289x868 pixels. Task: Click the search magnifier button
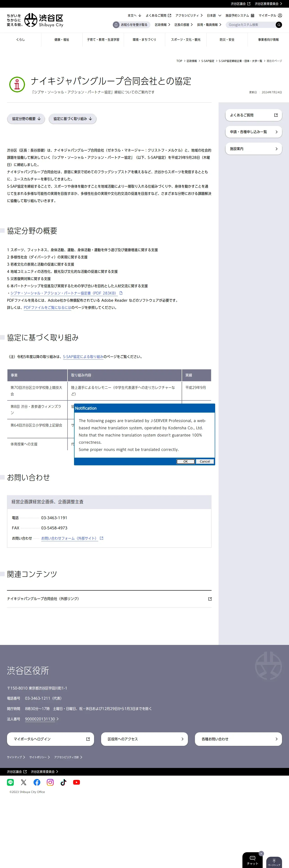tap(279, 25)
